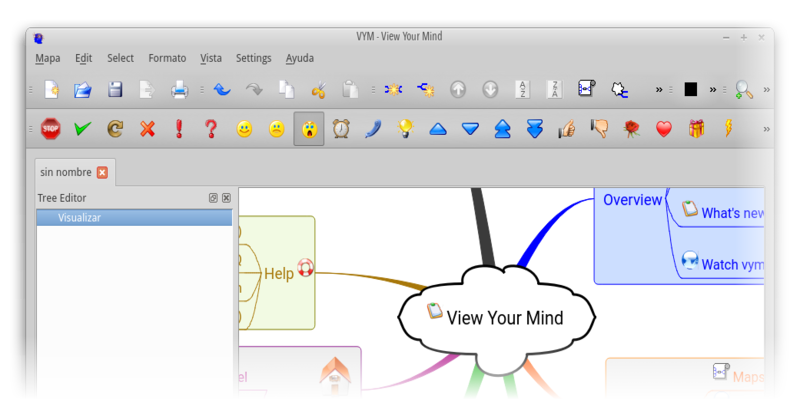Toggle the single down arrow flag
Image resolution: width=800 pixels, height=400 pixels.
[x=470, y=130]
